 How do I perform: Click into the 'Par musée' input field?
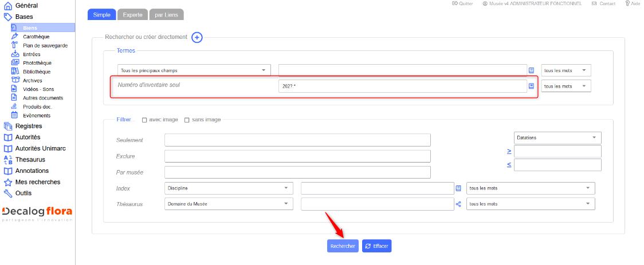[297, 172]
